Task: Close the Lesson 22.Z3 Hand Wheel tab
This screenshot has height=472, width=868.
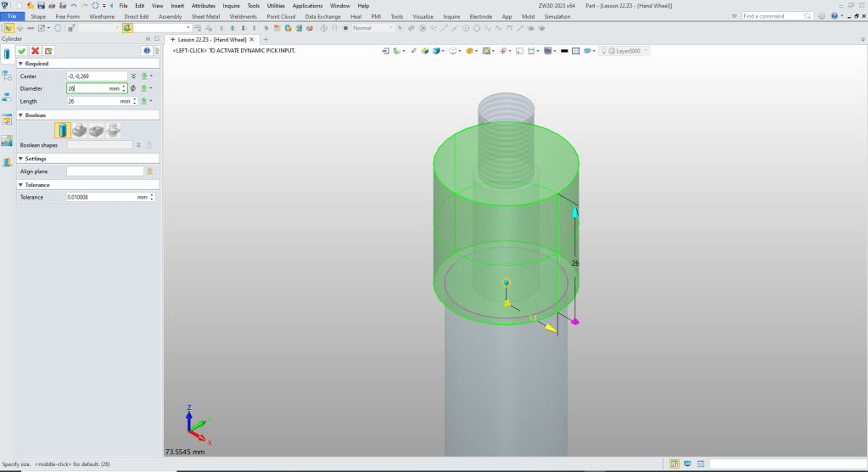Action: coord(251,40)
